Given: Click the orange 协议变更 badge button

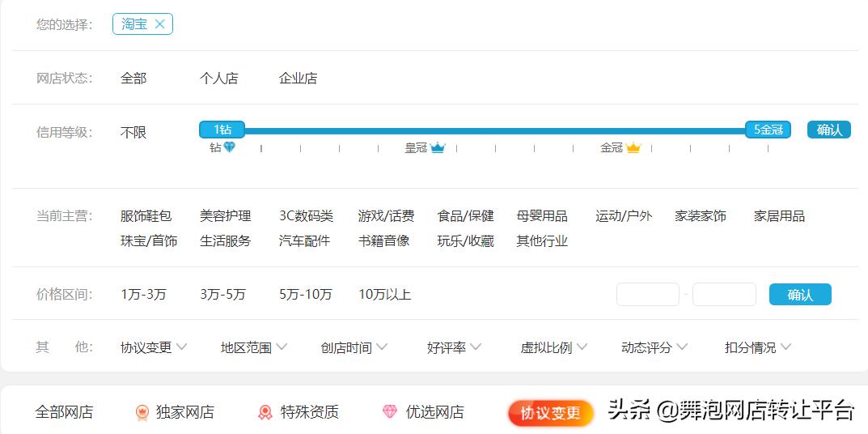Looking at the screenshot, I should click(x=551, y=413).
